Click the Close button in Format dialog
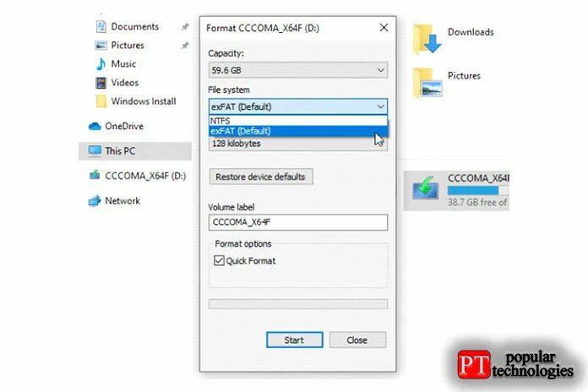The height and width of the screenshot is (392, 588). 357,340
